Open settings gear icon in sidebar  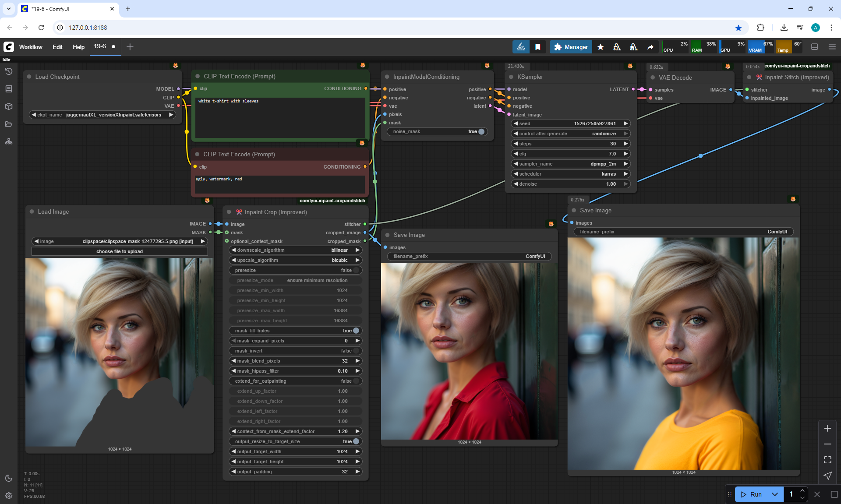click(x=9, y=496)
